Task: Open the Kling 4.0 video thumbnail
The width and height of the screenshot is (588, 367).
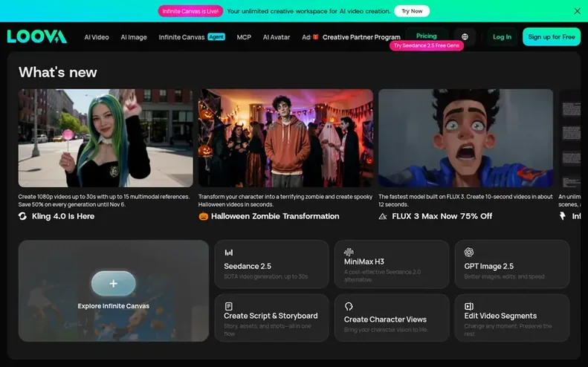Action: (x=106, y=138)
